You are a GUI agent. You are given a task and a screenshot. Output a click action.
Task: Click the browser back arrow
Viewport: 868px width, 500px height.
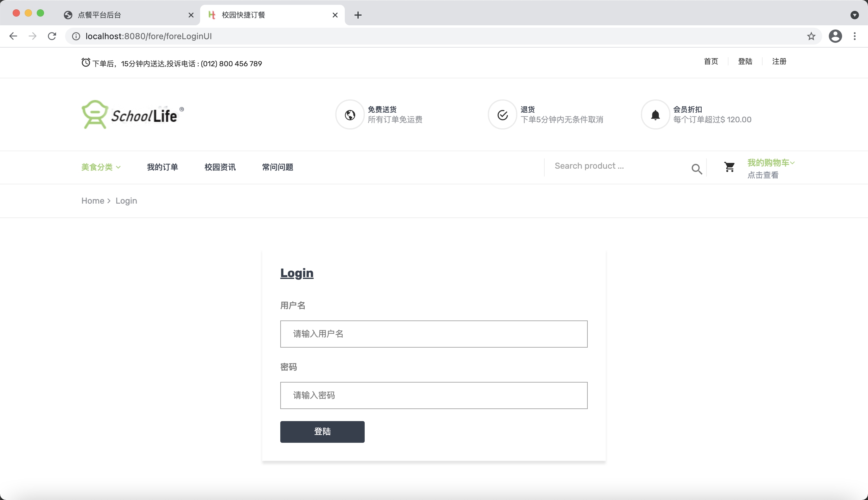pyautogui.click(x=13, y=36)
